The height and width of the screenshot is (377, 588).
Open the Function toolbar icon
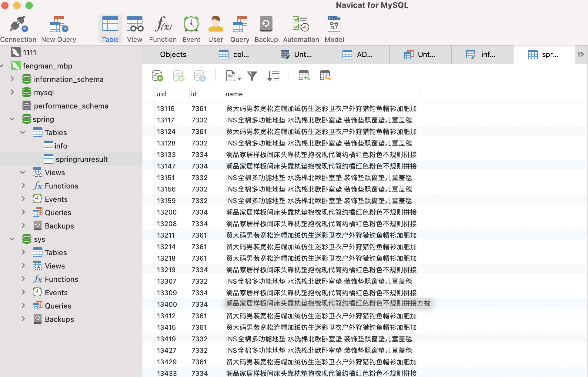point(163,29)
